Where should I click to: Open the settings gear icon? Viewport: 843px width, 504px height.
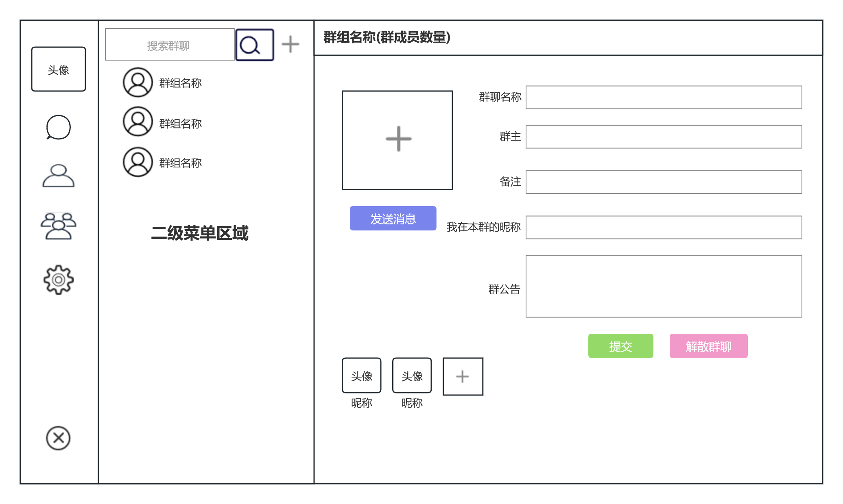(x=58, y=280)
